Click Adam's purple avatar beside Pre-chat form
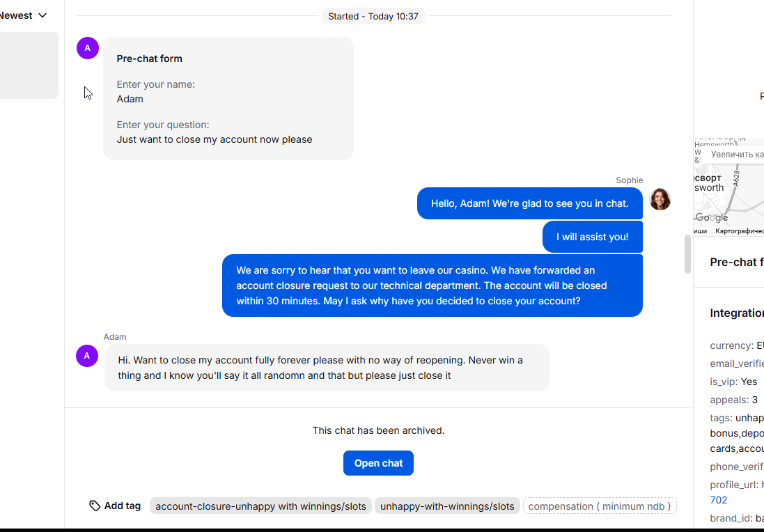The width and height of the screenshot is (764, 532). coord(88,48)
